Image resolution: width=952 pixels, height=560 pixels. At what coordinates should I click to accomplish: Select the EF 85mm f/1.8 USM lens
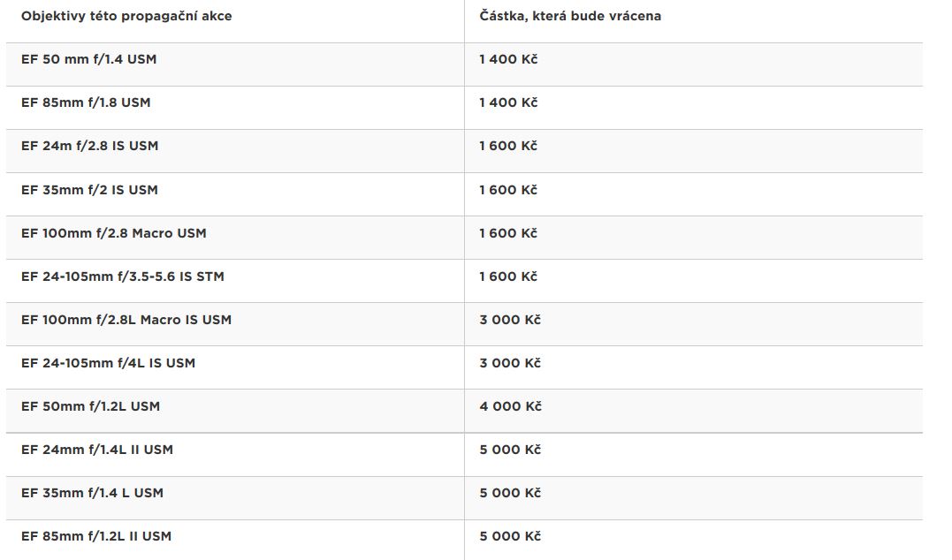(x=86, y=102)
